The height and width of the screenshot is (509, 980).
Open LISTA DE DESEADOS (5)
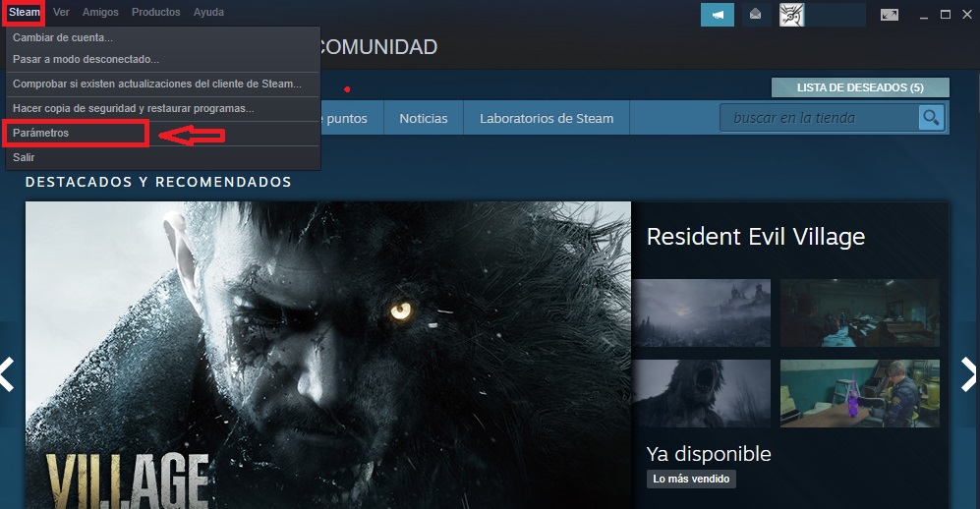(860, 87)
